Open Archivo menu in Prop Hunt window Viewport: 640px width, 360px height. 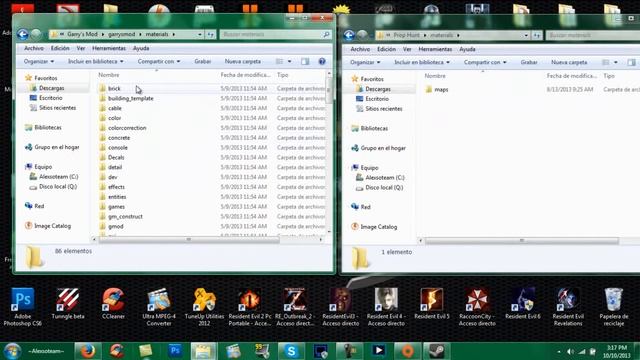[360, 49]
